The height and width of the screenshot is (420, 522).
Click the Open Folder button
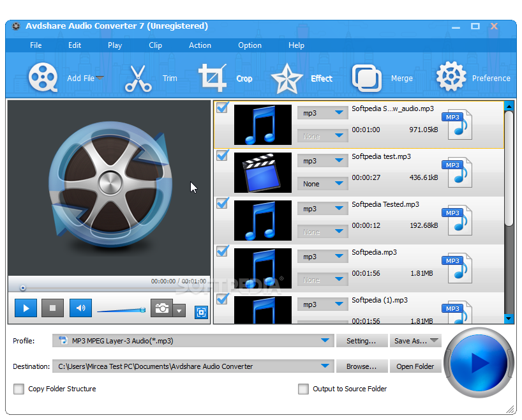click(x=415, y=366)
